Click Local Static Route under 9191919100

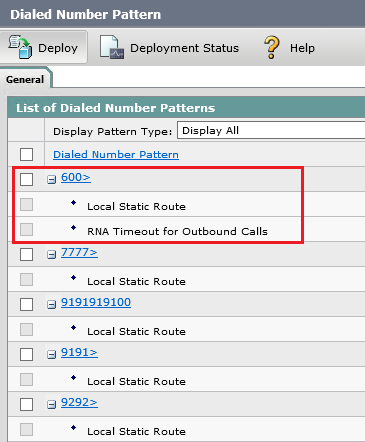[136, 331]
